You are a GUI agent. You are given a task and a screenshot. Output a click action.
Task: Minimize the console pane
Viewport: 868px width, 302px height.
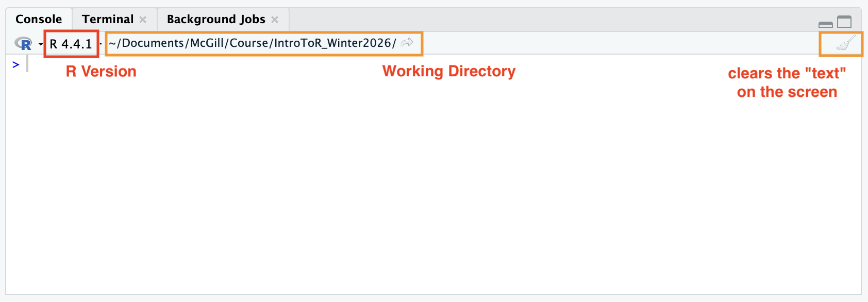tap(825, 24)
